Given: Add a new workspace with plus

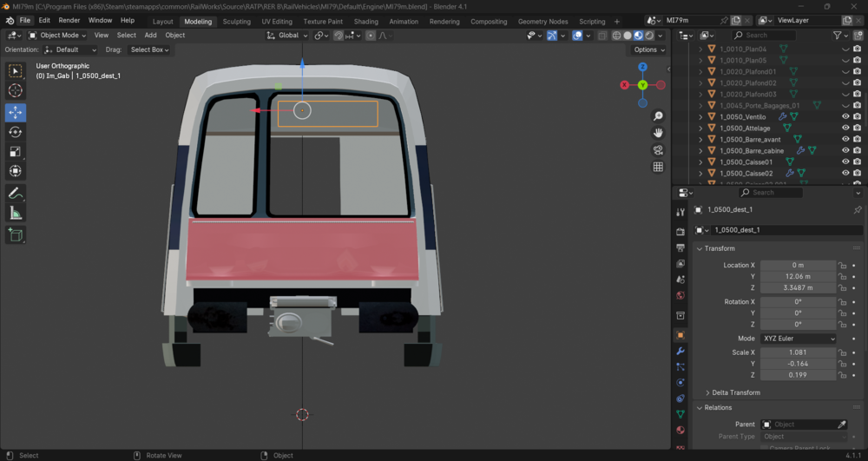Looking at the screenshot, I should (616, 22).
